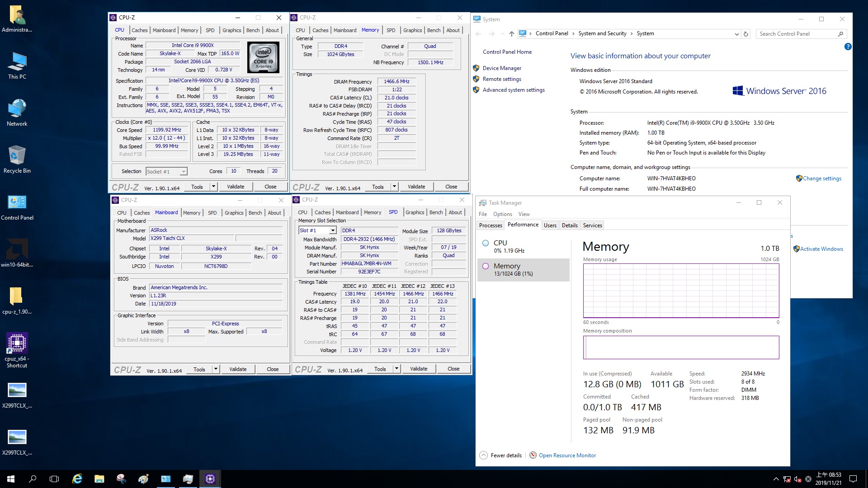Switch to the Caches tab in CPU window
The width and height of the screenshot is (868, 488).
coord(139,30)
